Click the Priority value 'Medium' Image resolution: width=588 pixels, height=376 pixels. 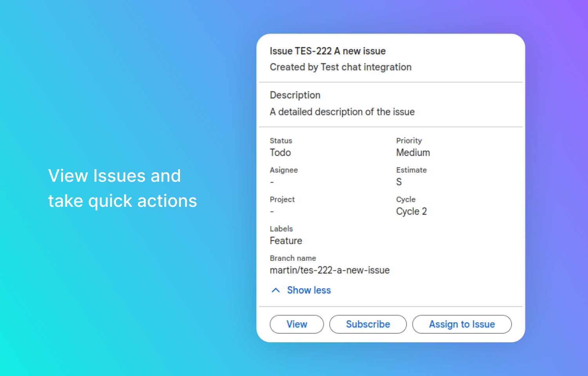tap(413, 153)
